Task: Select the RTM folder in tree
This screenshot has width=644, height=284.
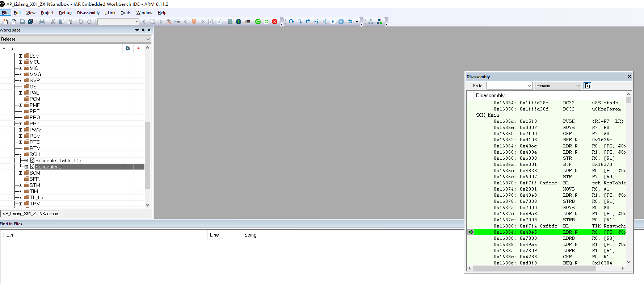Action: [35, 148]
